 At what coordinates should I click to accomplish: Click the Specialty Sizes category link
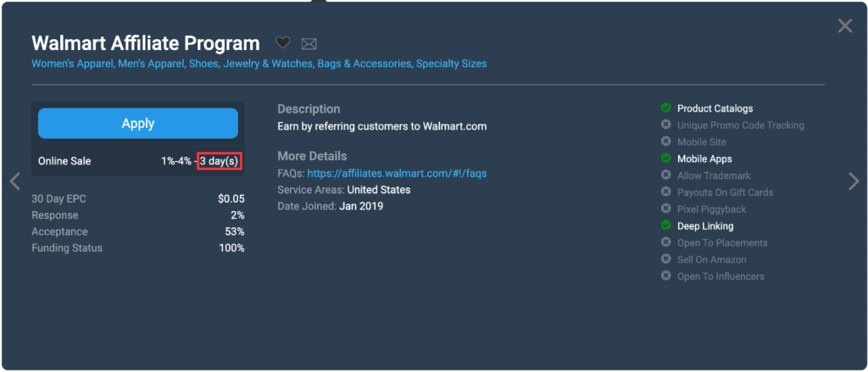(x=451, y=64)
